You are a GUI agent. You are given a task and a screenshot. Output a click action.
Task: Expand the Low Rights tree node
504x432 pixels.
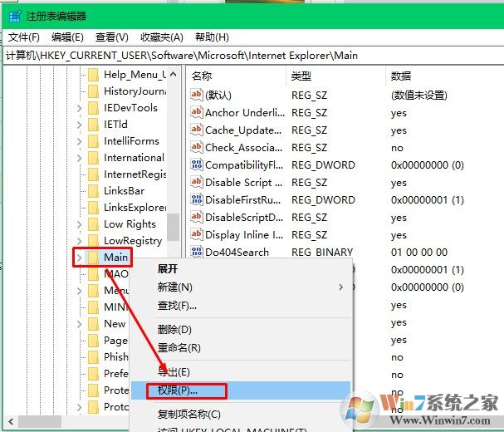click(80, 224)
